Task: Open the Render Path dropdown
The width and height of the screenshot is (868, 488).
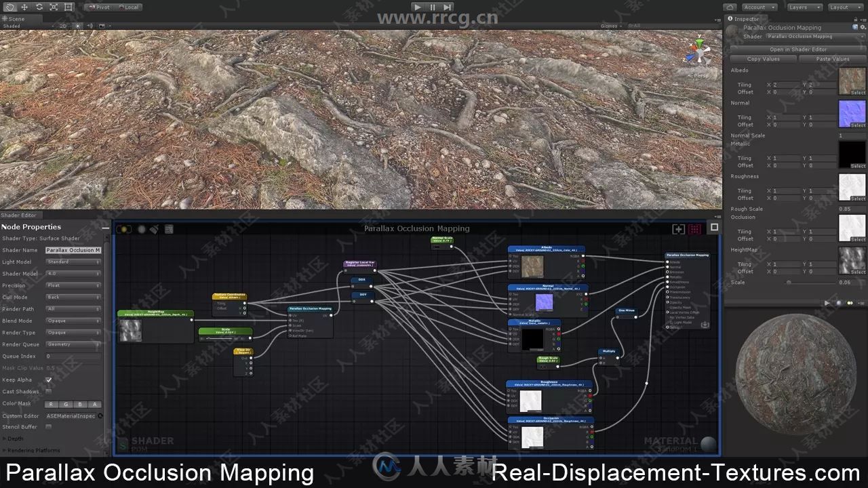Action: coord(73,309)
